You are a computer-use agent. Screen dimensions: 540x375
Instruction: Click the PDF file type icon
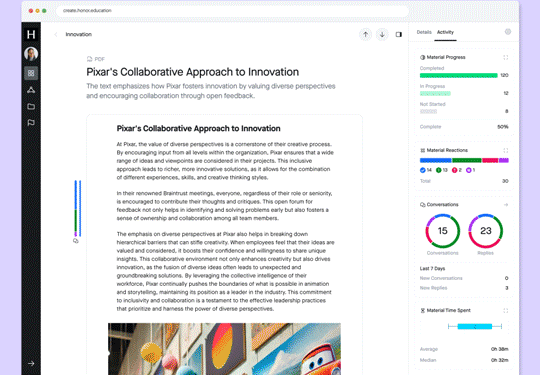[x=90, y=59]
